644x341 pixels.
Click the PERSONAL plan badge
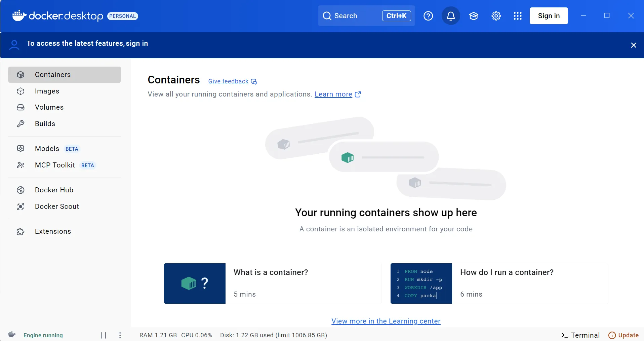point(123,16)
